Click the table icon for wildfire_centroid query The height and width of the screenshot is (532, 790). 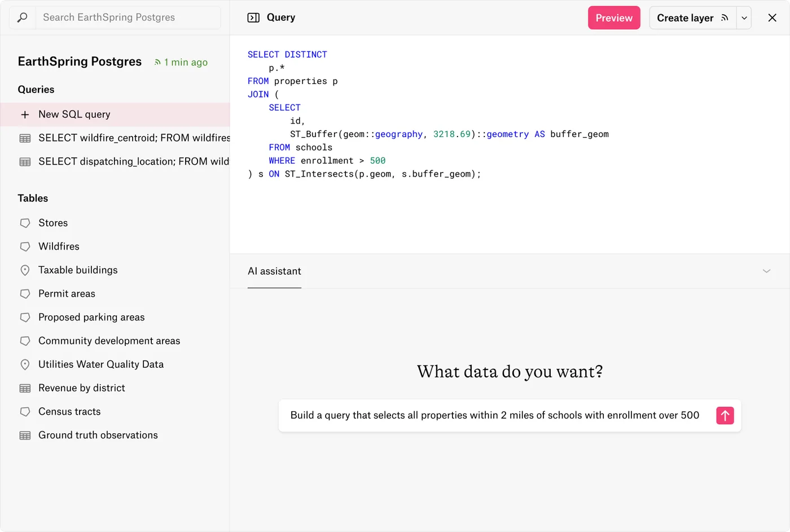point(25,138)
